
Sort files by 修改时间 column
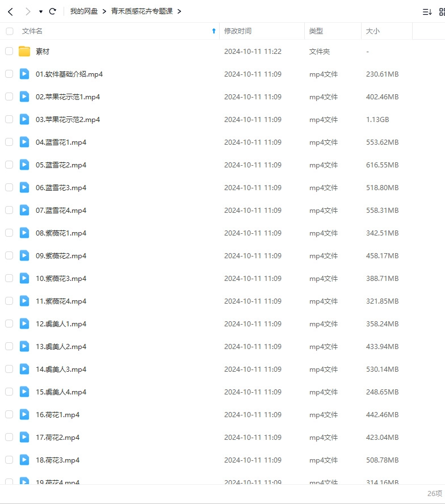tap(238, 31)
